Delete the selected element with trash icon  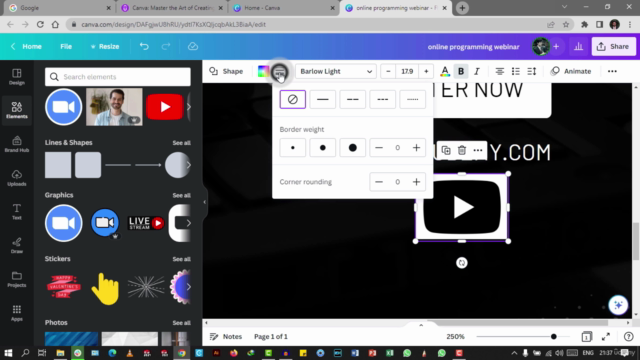click(x=462, y=151)
